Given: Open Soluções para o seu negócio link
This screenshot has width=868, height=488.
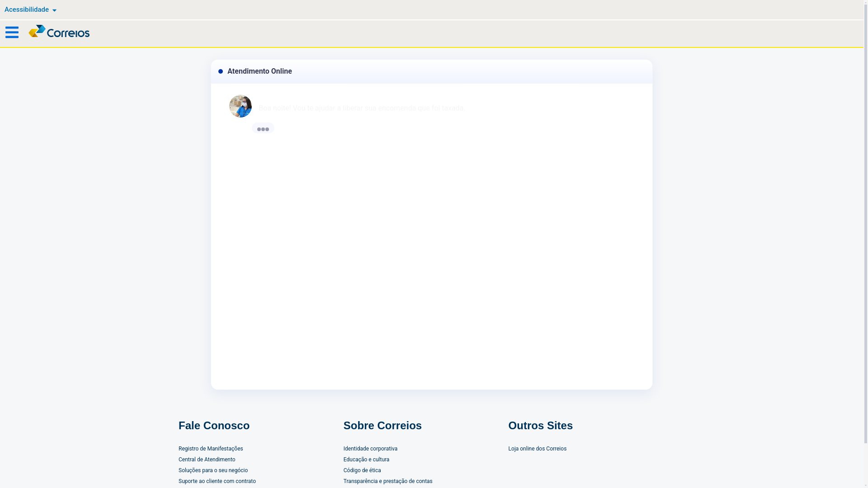Looking at the screenshot, I should click(x=213, y=470).
